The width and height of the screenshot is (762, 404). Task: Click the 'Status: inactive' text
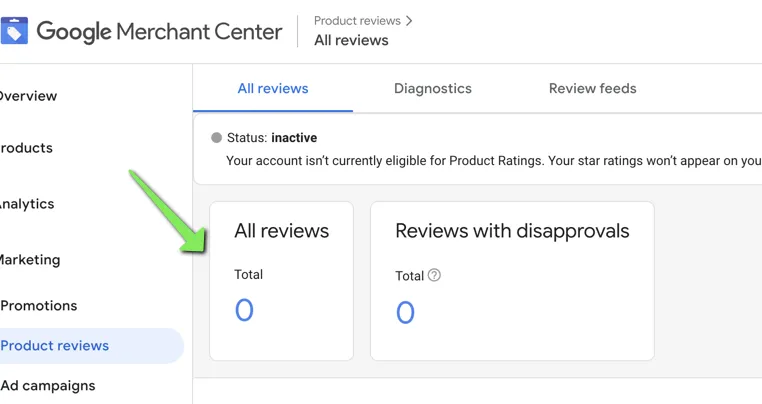click(272, 138)
